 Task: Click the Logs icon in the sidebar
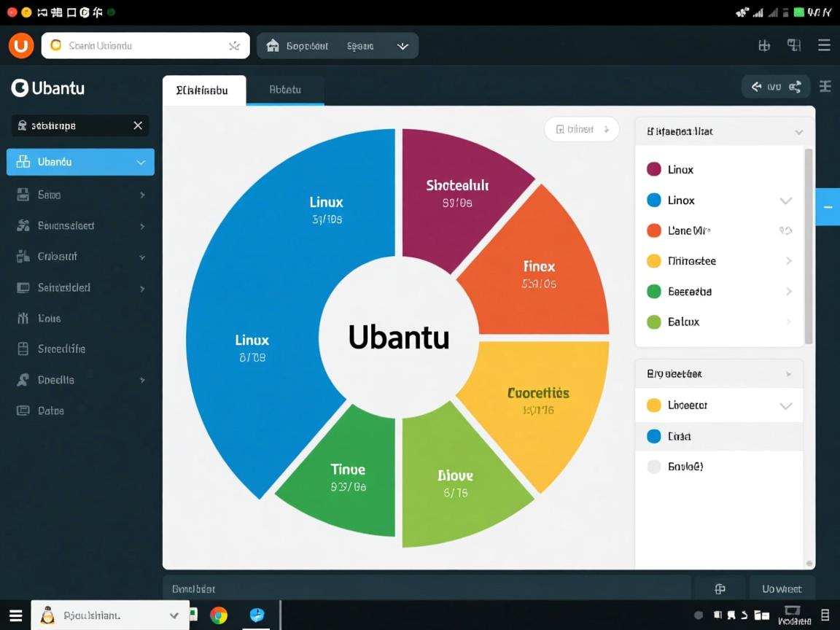(21, 318)
